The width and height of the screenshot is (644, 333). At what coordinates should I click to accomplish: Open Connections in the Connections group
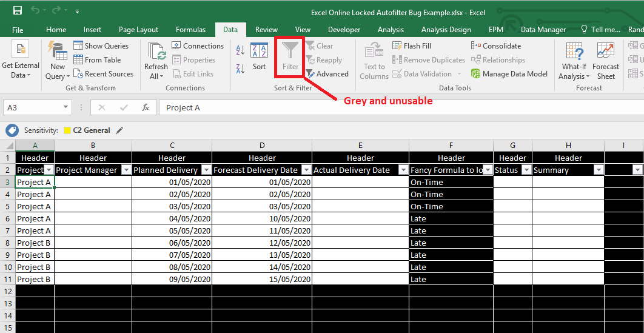(x=198, y=46)
